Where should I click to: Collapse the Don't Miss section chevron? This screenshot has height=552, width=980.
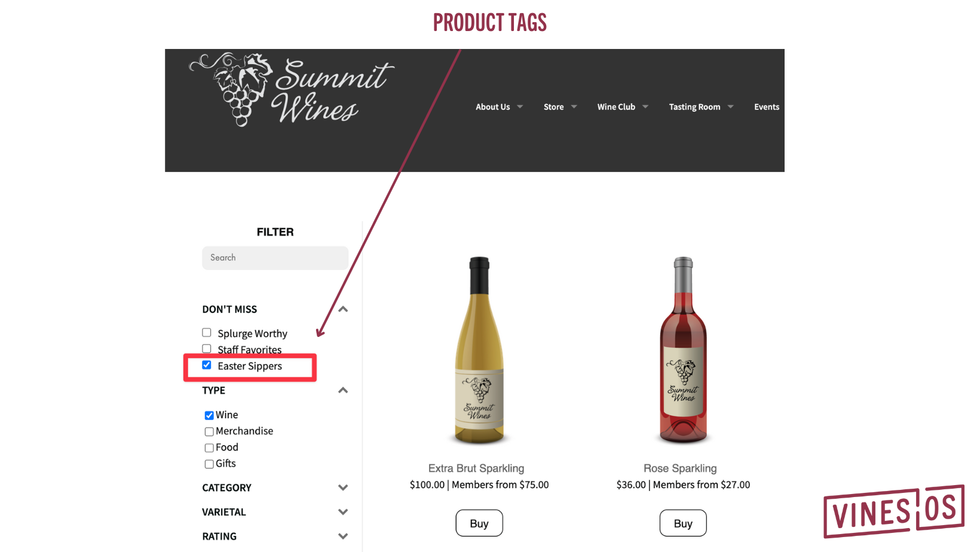point(343,309)
